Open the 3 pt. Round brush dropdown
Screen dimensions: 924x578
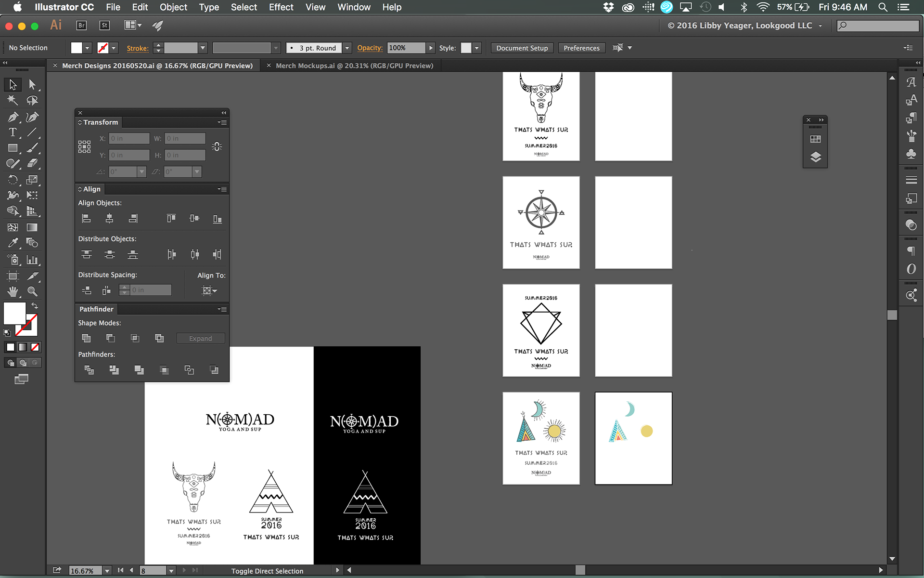tap(347, 48)
